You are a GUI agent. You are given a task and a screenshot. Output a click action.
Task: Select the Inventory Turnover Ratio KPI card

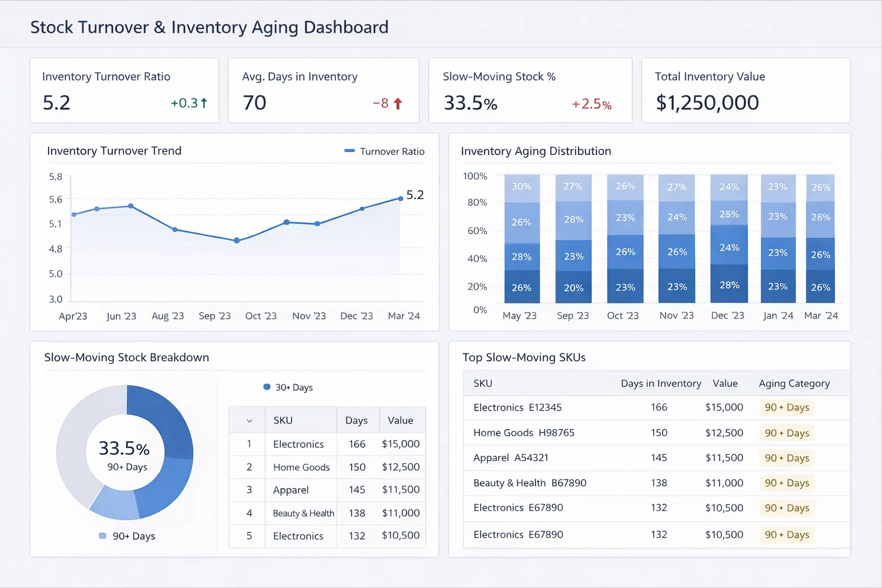click(x=124, y=90)
